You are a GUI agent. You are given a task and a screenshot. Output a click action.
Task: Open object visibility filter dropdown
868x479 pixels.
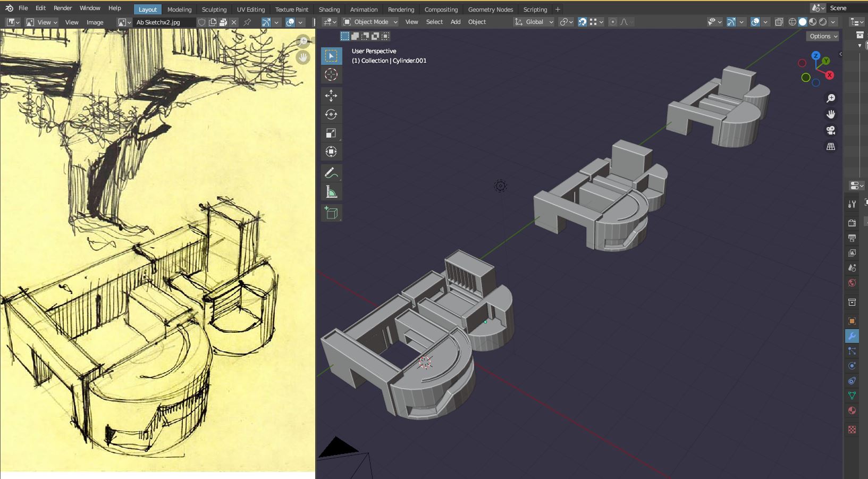click(x=714, y=22)
